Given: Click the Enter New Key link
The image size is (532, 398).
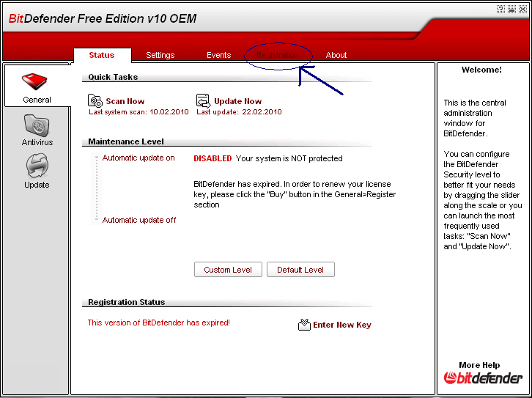Looking at the screenshot, I should tap(342, 325).
